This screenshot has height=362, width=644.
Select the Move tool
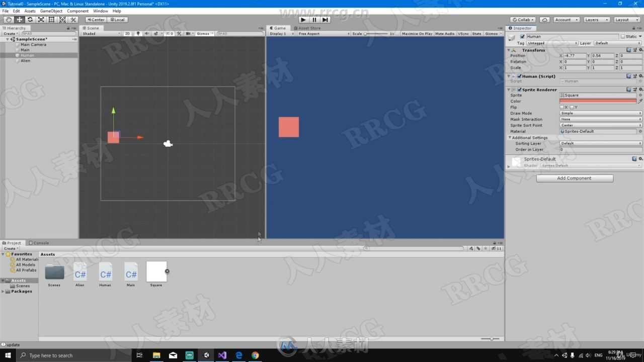point(20,20)
